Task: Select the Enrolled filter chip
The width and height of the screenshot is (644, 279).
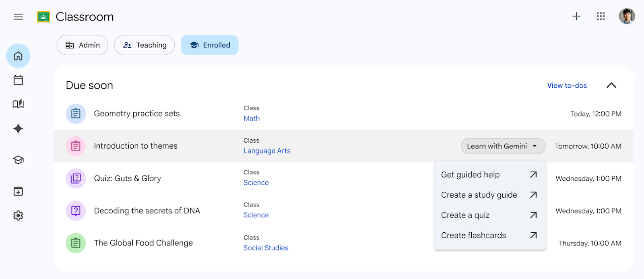Action: 210,45
